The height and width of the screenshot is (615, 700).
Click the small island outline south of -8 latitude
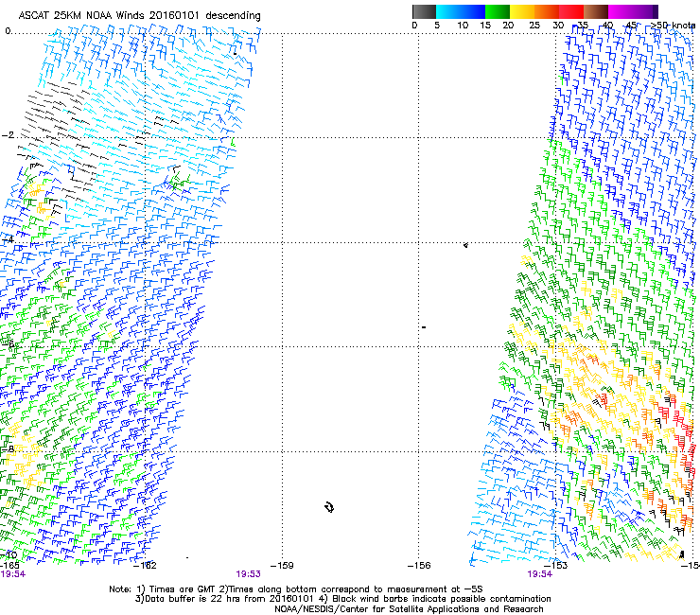click(329, 507)
